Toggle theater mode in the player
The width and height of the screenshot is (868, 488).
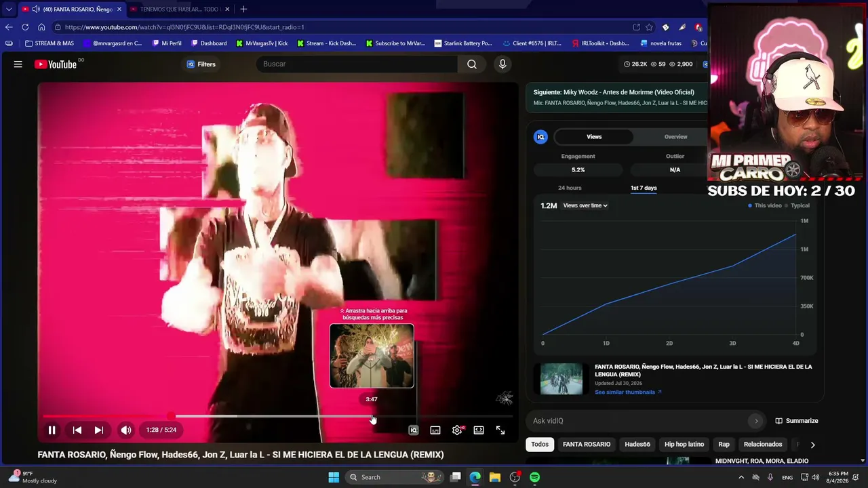coord(479,430)
